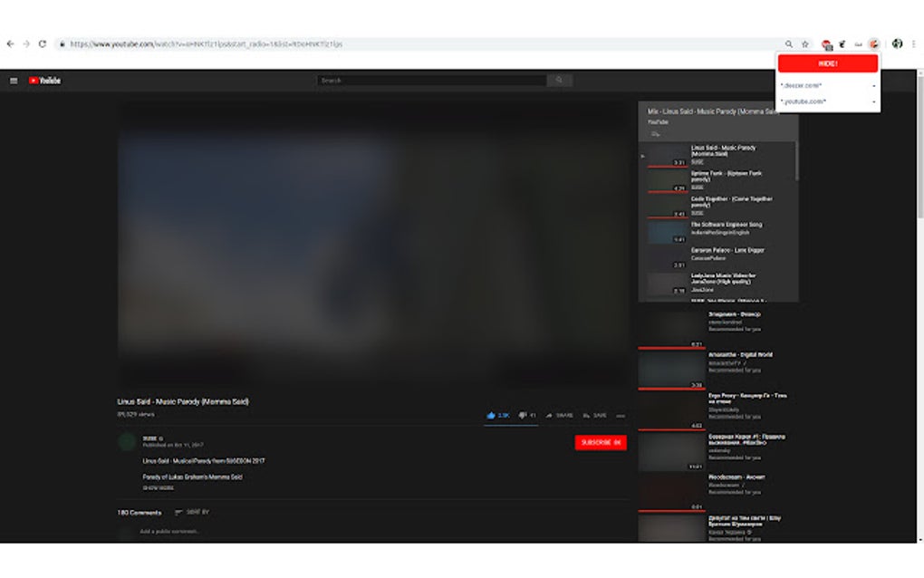The width and height of the screenshot is (924, 578).
Task: Open the red extension with camera badge
Action: click(x=827, y=44)
